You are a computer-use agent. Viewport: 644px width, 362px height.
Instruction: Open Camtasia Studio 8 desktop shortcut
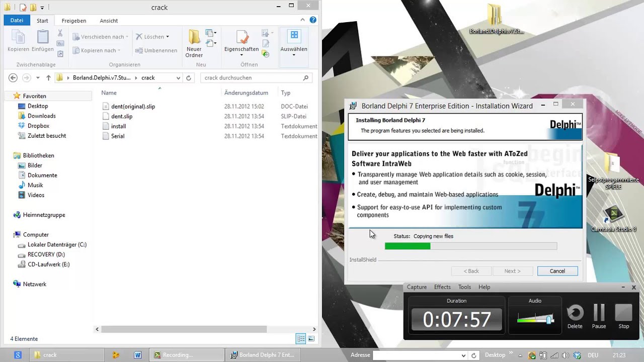[613, 219]
